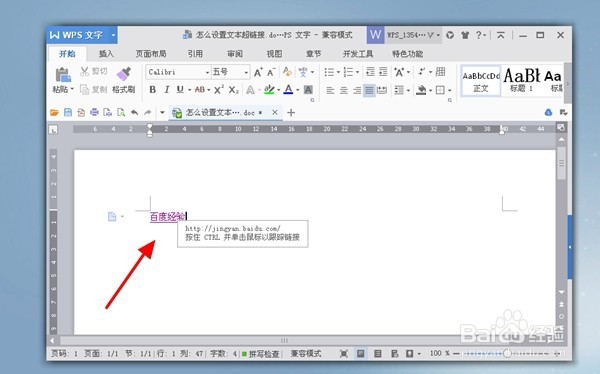The image size is (600, 374).
Task: Click the paragraph shading fill icon
Action: (x=421, y=90)
